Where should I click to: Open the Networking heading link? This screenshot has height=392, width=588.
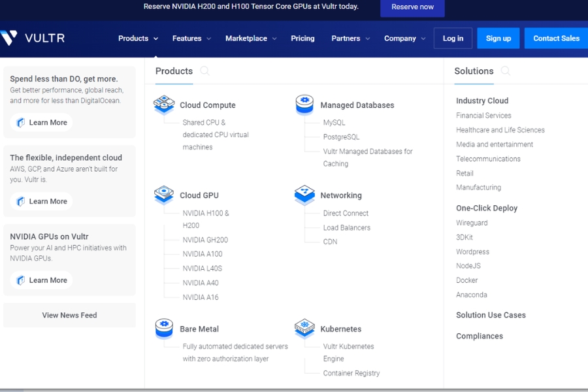(341, 195)
